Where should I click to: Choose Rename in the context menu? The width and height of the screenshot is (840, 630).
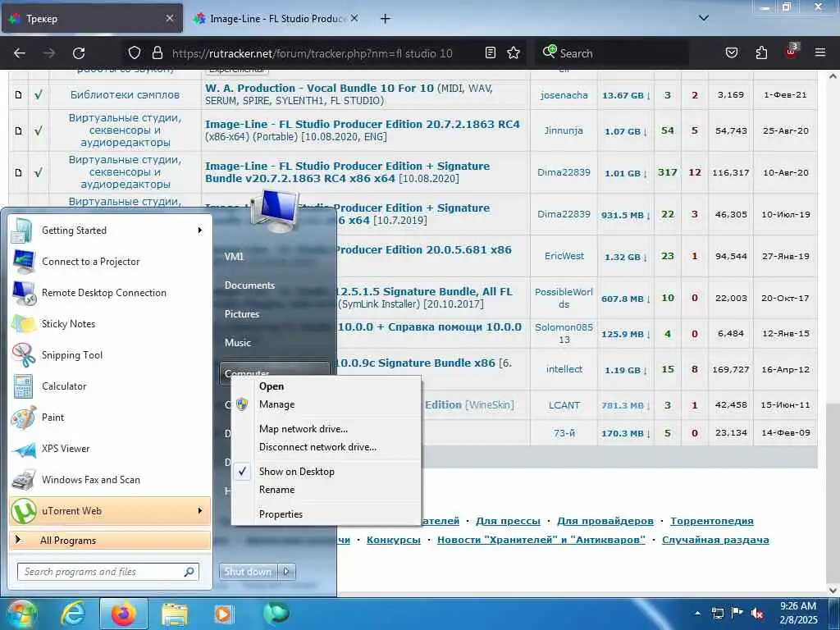click(326, 490)
